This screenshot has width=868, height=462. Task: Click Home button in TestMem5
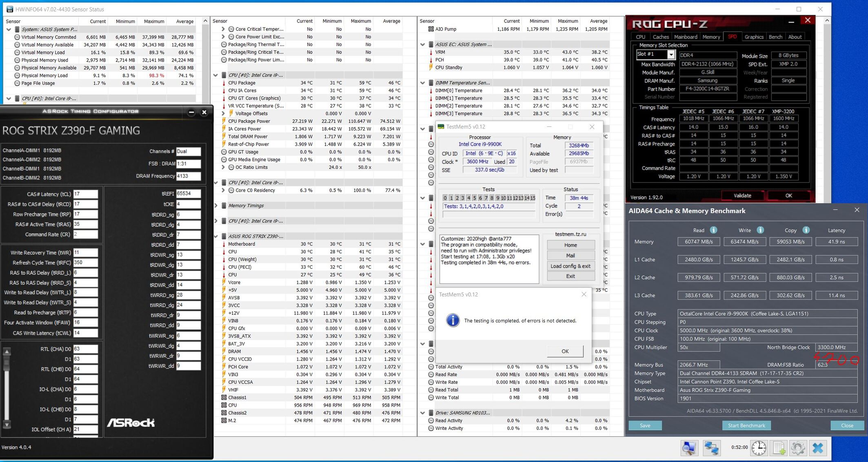(x=571, y=245)
